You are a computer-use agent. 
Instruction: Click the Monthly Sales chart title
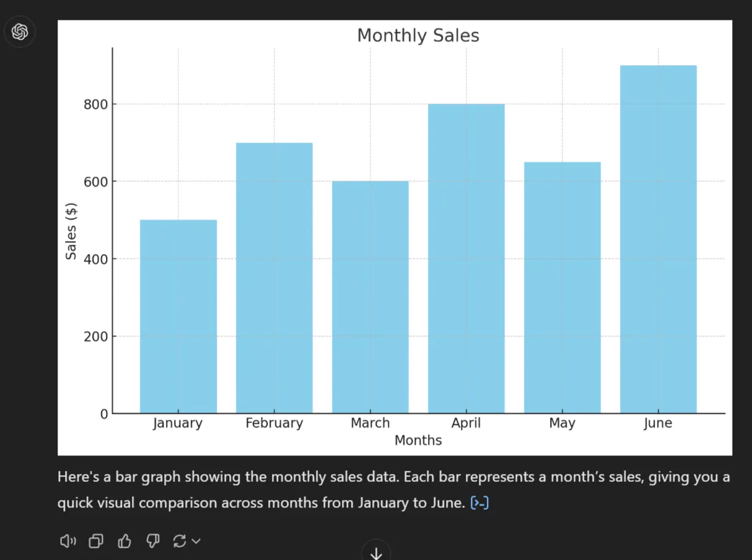coord(418,35)
